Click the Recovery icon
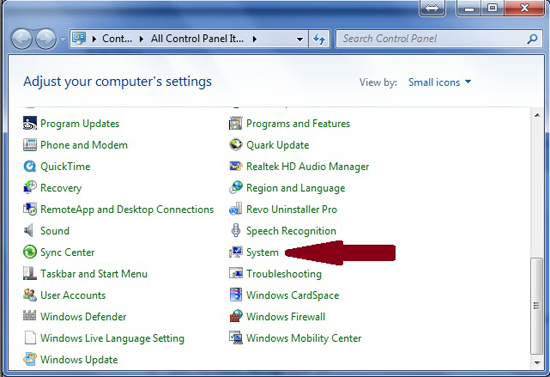Screen dimensions: 550x377 click(30, 188)
